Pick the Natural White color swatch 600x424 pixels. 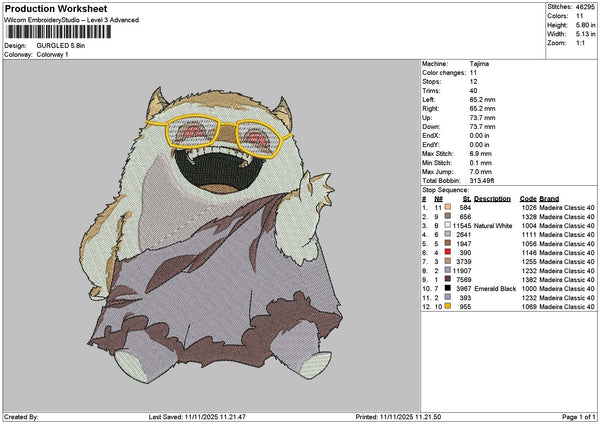[448, 225]
